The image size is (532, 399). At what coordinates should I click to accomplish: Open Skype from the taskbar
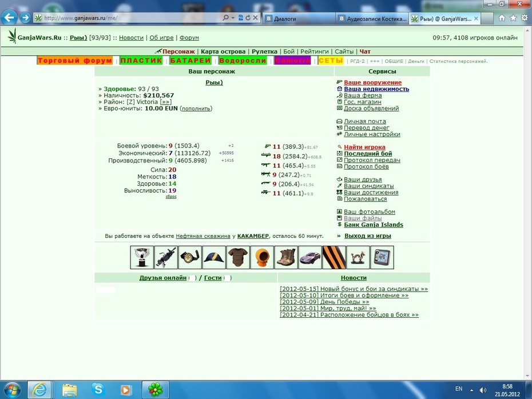tap(98, 389)
